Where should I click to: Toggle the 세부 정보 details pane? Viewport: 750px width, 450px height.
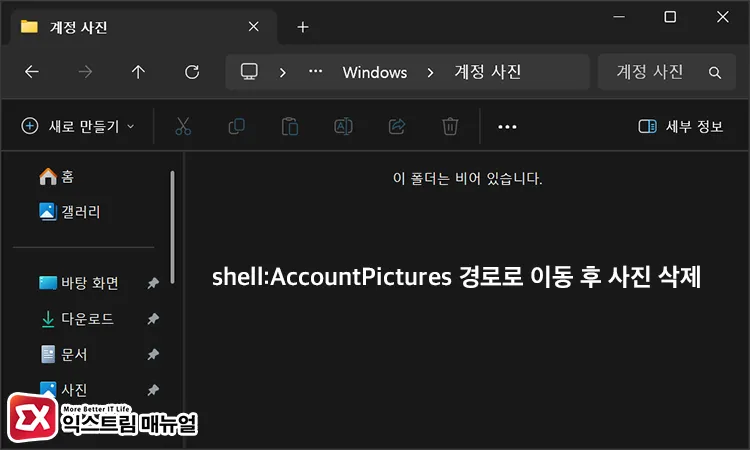coord(681,126)
